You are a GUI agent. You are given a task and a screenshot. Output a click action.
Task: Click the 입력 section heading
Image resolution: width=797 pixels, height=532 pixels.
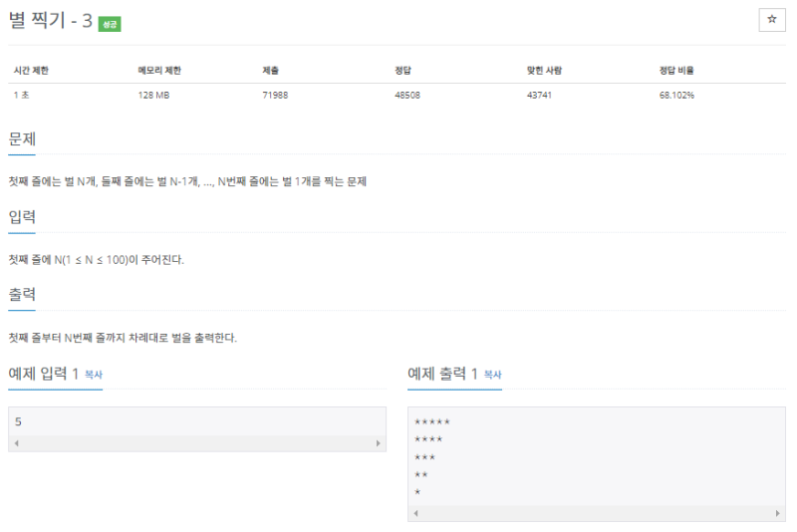tap(22, 217)
